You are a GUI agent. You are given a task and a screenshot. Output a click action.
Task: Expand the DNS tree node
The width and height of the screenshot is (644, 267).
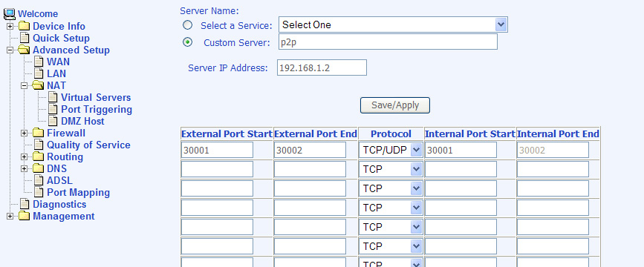tap(24, 169)
